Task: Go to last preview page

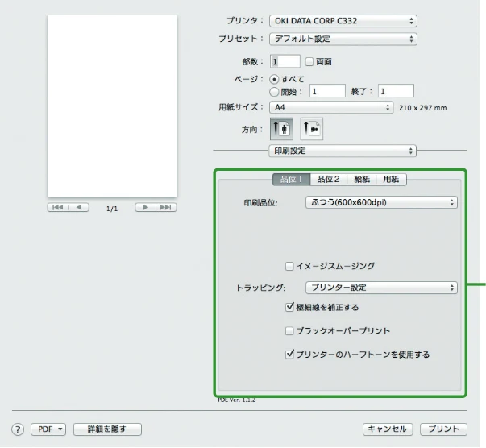Action: click(x=166, y=207)
